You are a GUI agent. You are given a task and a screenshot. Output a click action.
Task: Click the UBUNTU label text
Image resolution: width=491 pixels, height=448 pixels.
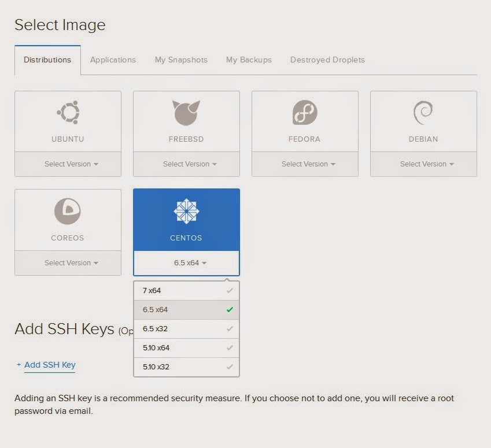(68, 139)
